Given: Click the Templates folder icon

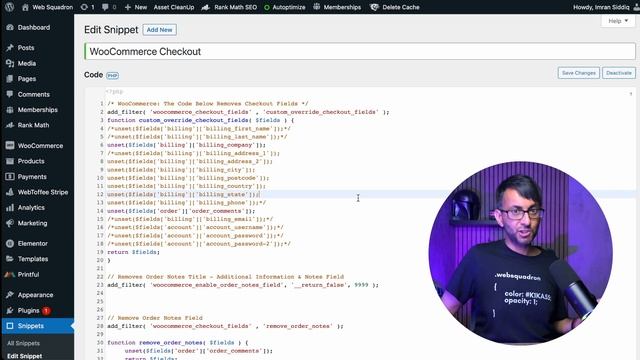Looking at the screenshot, I should click(10, 259).
